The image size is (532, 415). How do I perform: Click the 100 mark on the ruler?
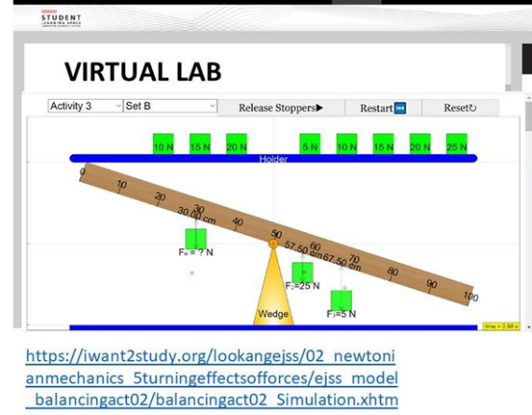(x=471, y=297)
